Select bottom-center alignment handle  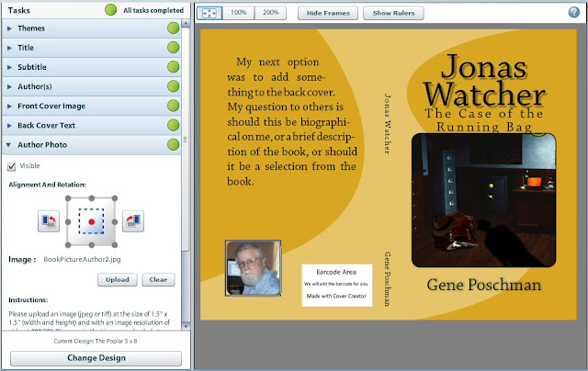(92, 245)
